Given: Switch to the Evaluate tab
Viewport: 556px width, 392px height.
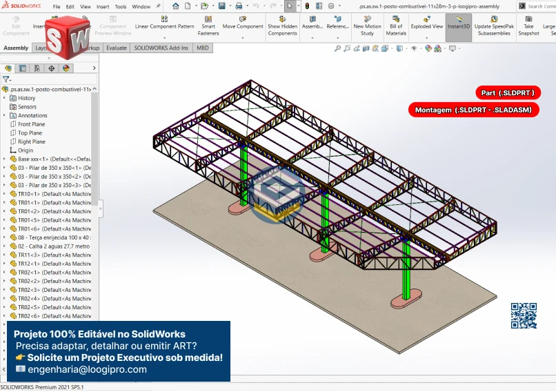Looking at the screenshot, I should click(x=116, y=48).
